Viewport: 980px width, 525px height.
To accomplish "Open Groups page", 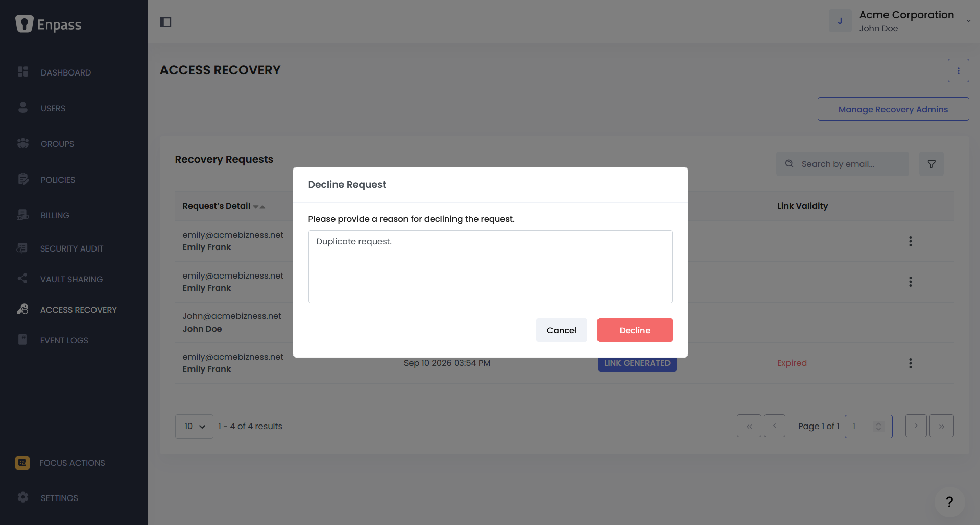I will (57, 144).
